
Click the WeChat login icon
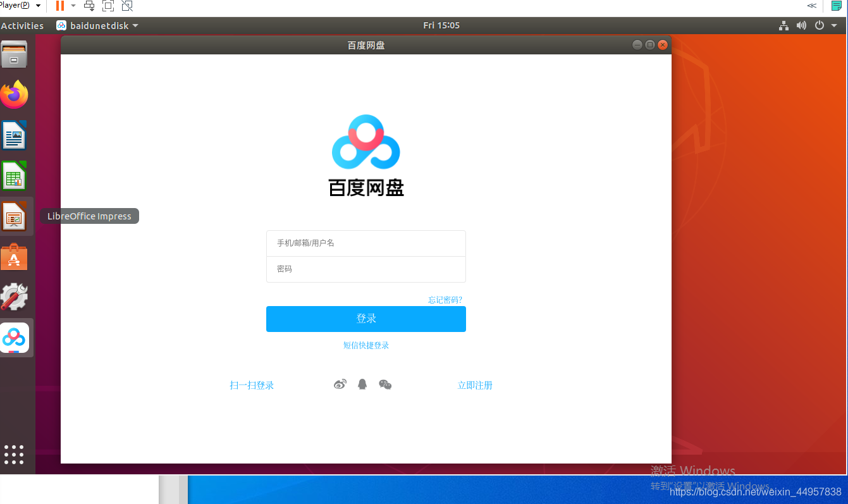tap(385, 384)
